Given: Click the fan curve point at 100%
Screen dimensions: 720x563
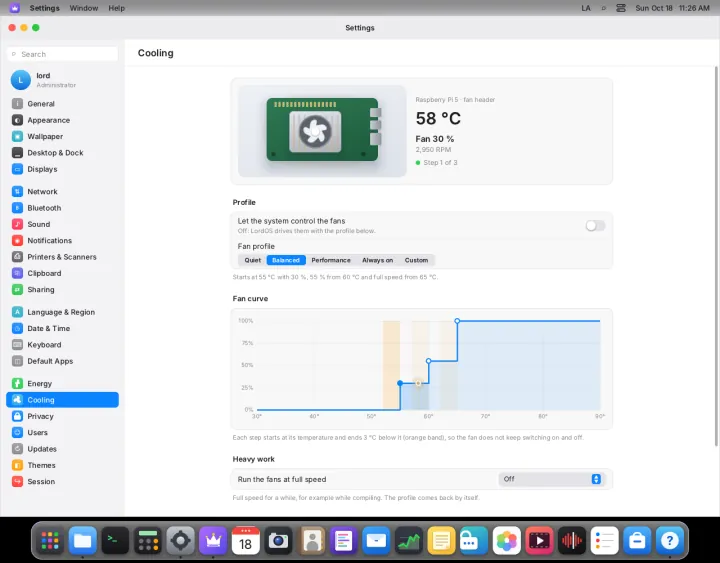Looking at the screenshot, I should click(457, 321).
